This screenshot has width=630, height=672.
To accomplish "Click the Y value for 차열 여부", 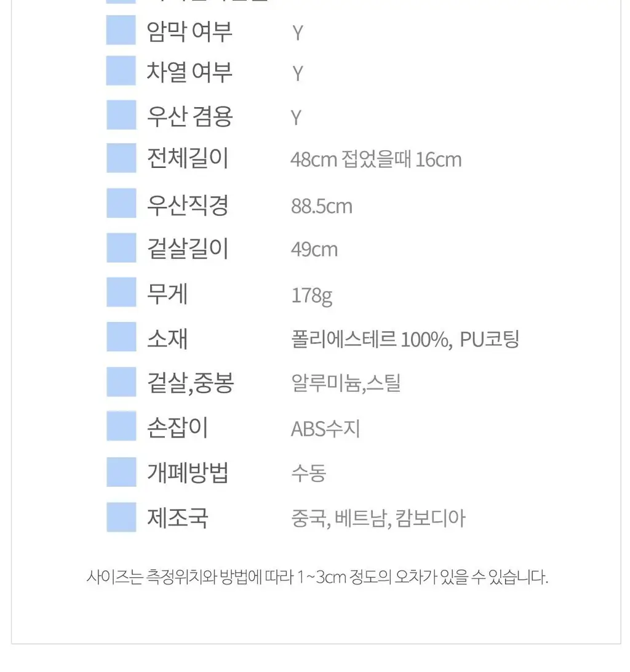I will pyautogui.click(x=298, y=74).
